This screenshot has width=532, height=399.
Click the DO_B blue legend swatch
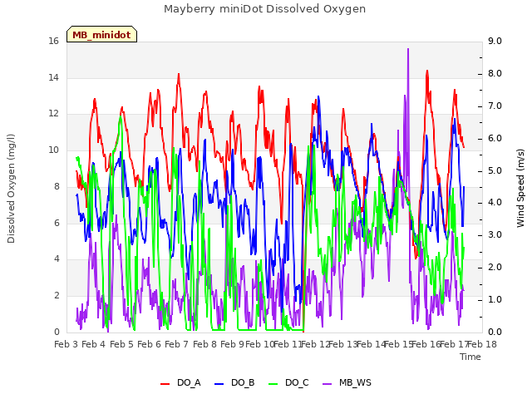point(219,384)
